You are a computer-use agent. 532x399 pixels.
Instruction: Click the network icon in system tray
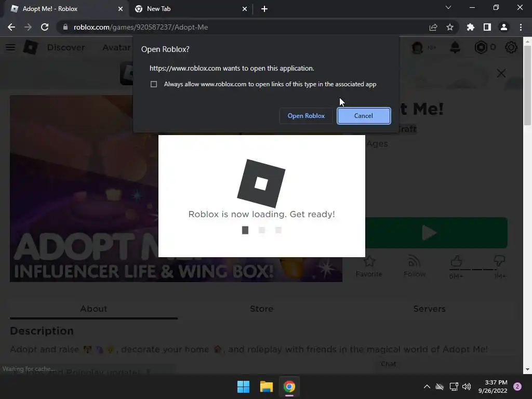[x=454, y=387]
